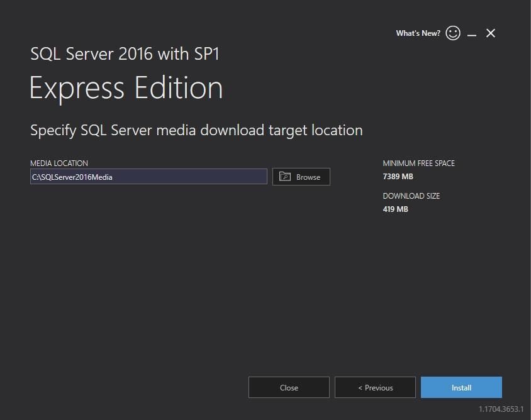Click the DOWNLOAD SIZE label
This screenshot has width=531, height=420.
(x=411, y=196)
